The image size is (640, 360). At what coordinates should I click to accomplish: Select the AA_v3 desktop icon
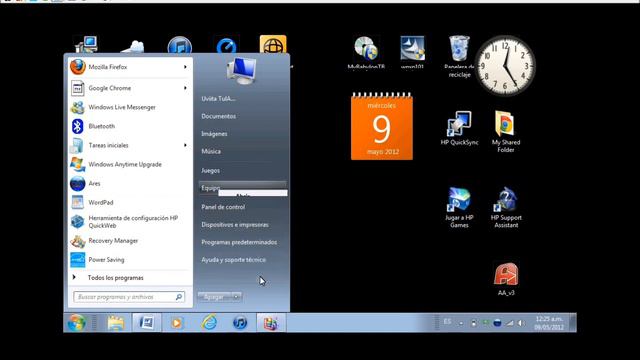(x=506, y=279)
